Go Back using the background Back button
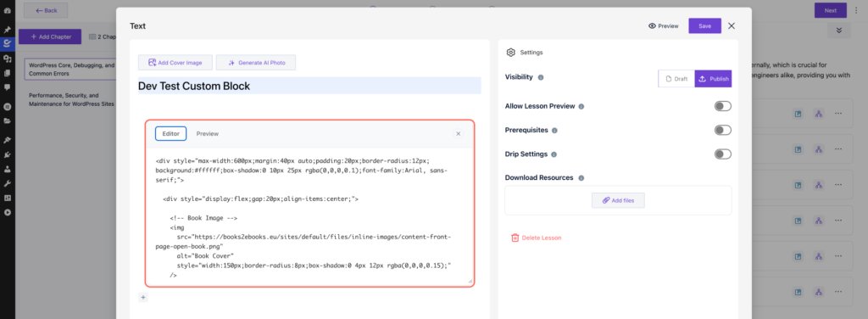The width and height of the screenshot is (868, 319). pos(46,10)
